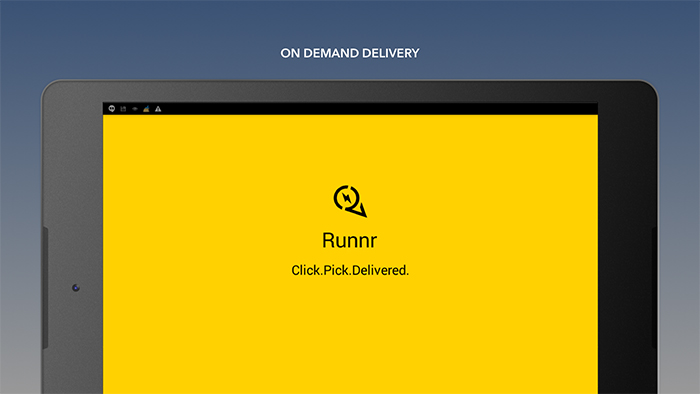700x394 pixels.
Task: Tap the small eye-shaped status bar icon
Action: point(135,109)
